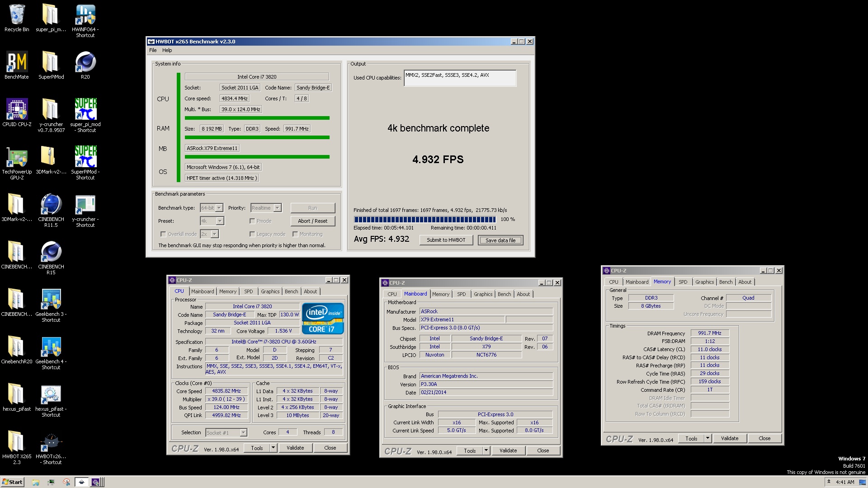The width and height of the screenshot is (868, 488).
Task: Click the Intel Core i7 logo badge
Action: [x=323, y=319]
